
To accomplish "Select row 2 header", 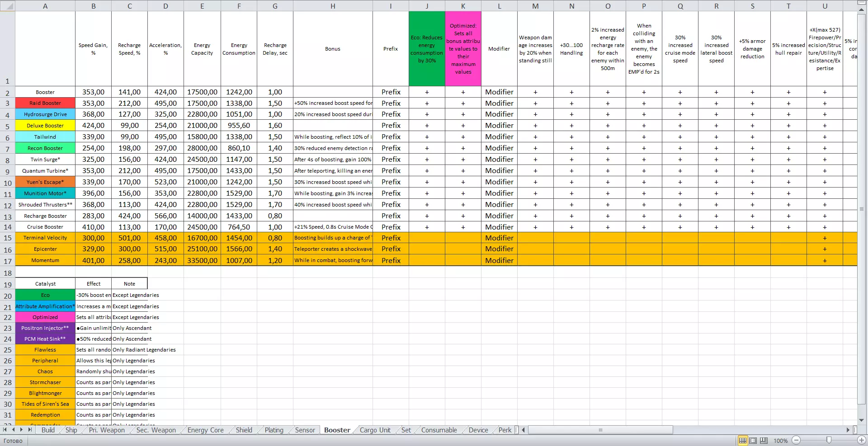I will (8, 92).
